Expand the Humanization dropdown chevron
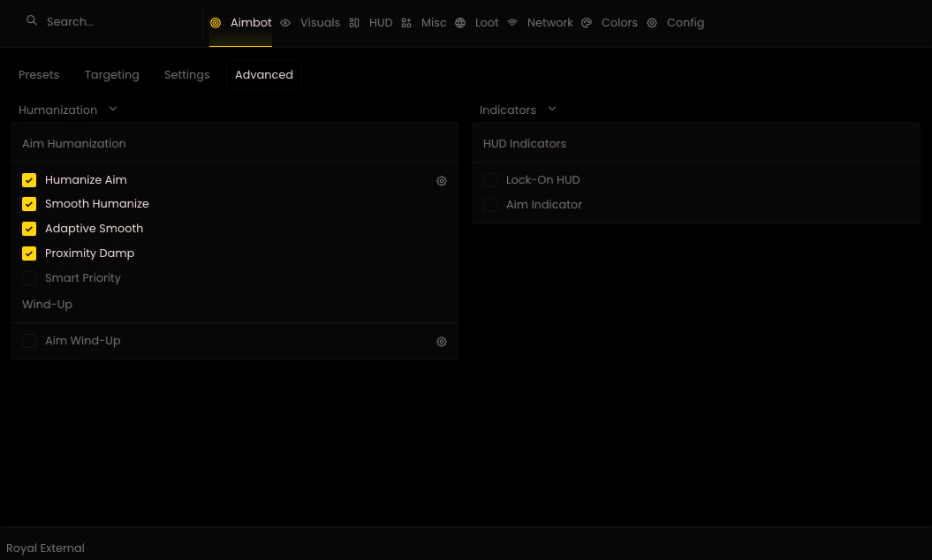Viewport: 932px width, 560px height. pyautogui.click(x=113, y=109)
